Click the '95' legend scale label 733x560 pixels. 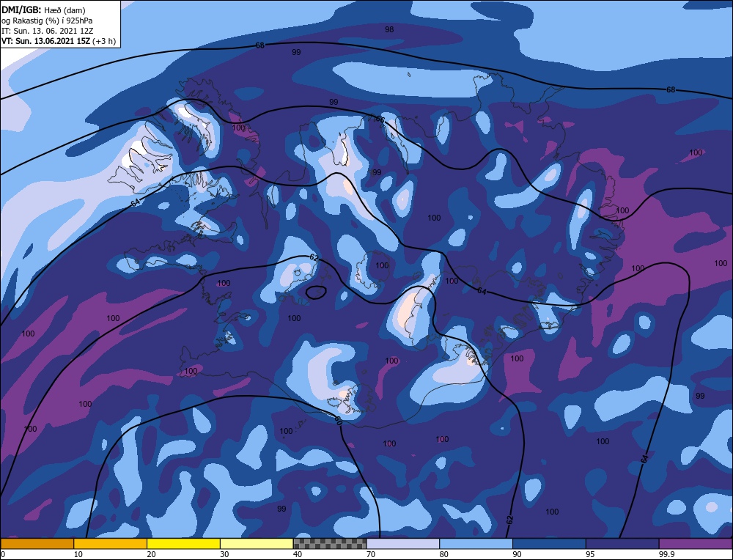tap(590, 554)
